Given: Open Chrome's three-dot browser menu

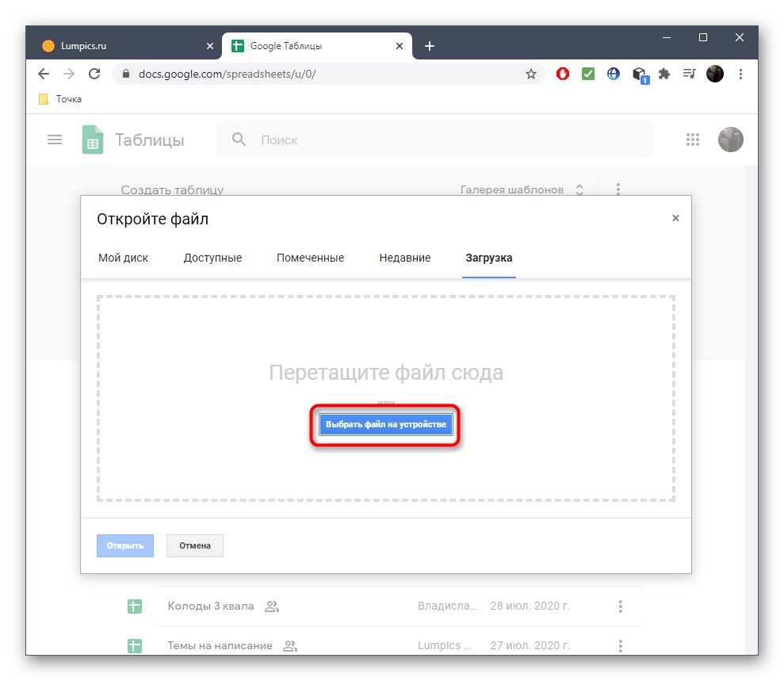Looking at the screenshot, I should 740,73.
